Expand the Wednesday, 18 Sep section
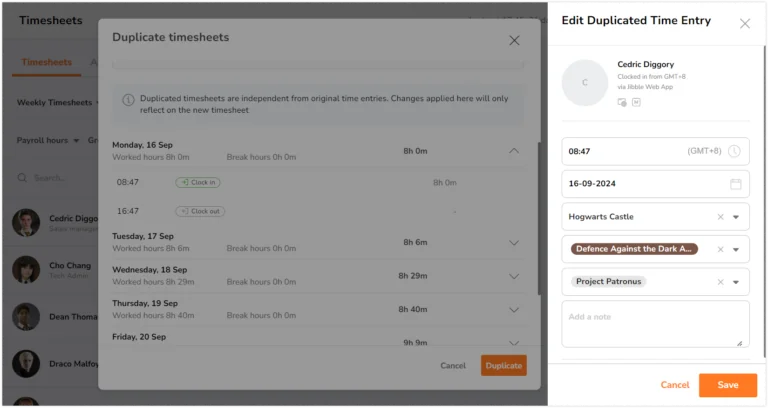Viewport: 768px width, 408px height. tap(513, 276)
